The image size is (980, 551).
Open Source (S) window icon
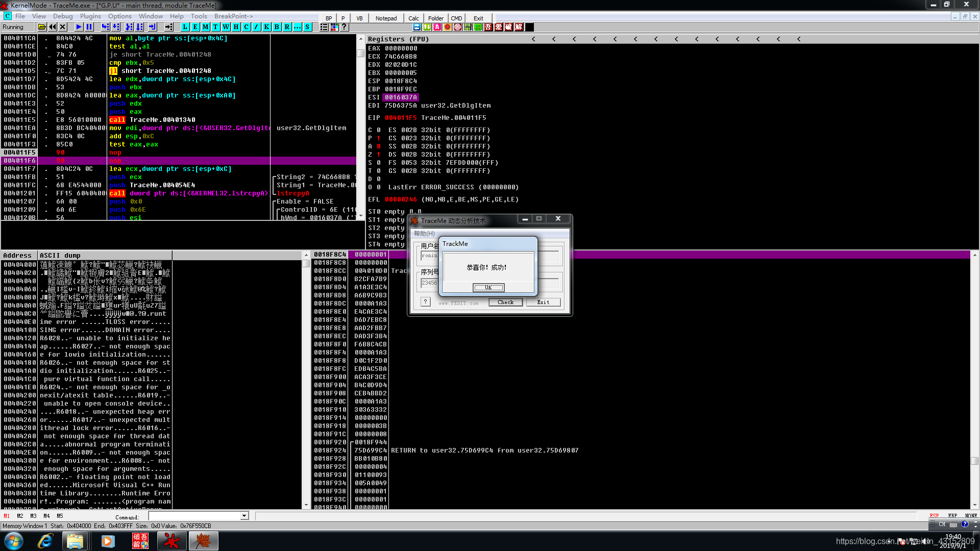pos(307,27)
